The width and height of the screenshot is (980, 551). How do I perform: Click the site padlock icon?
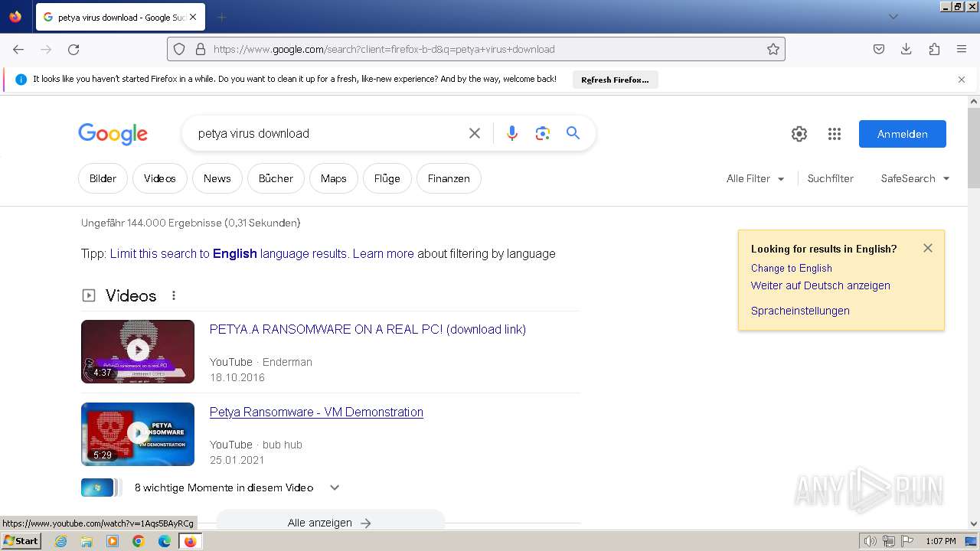pyautogui.click(x=201, y=49)
